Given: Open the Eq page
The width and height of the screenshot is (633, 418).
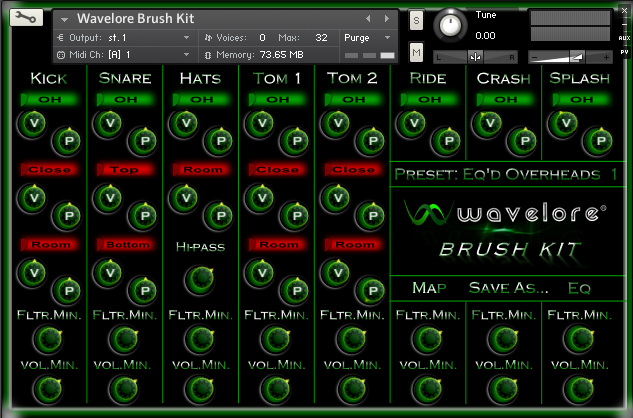Looking at the screenshot, I should click(579, 288).
